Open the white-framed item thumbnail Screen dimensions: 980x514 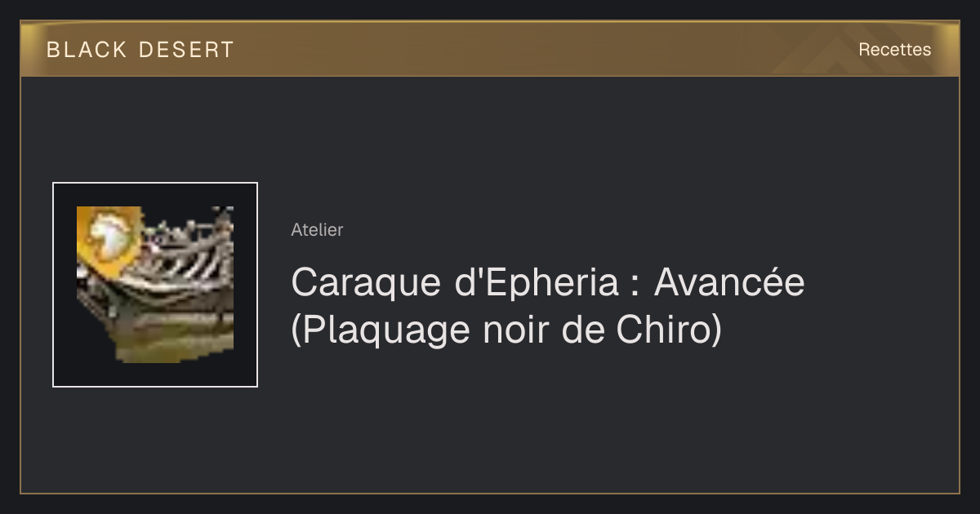point(155,284)
